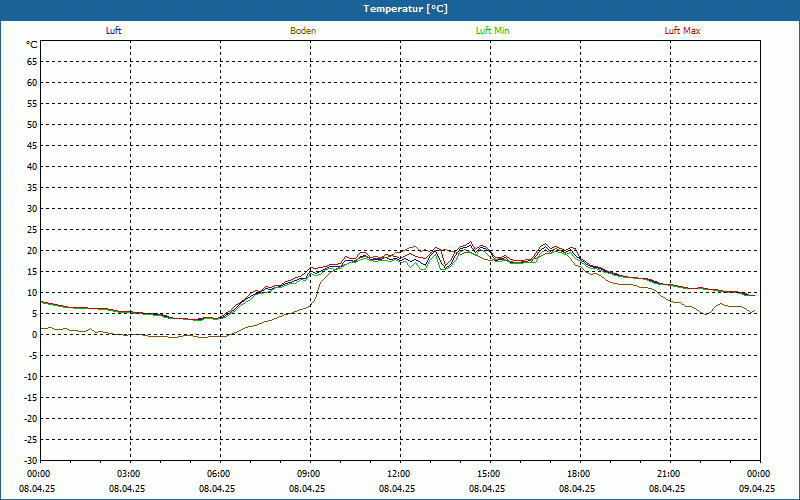Viewport: 800px width, 500px height.
Task: Click the 06:00 time axis label
Action: click(x=217, y=474)
